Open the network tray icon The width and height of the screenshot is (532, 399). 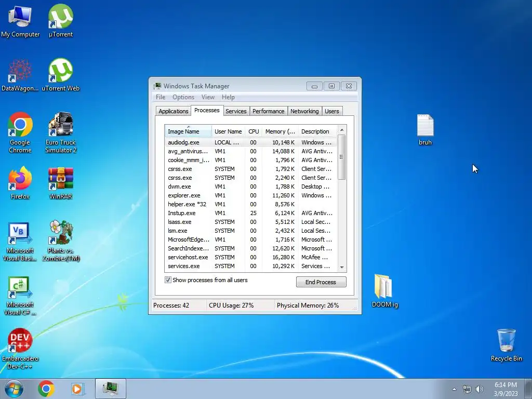pyautogui.click(x=467, y=389)
